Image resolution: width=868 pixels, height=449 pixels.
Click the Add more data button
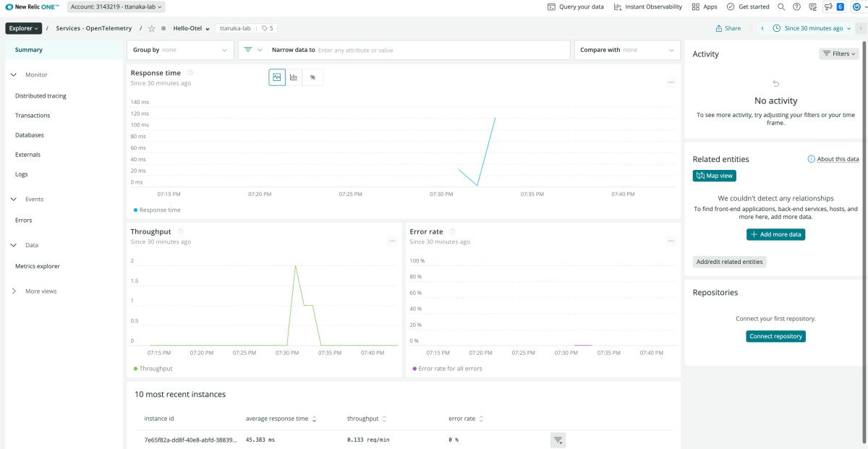coord(775,234)
